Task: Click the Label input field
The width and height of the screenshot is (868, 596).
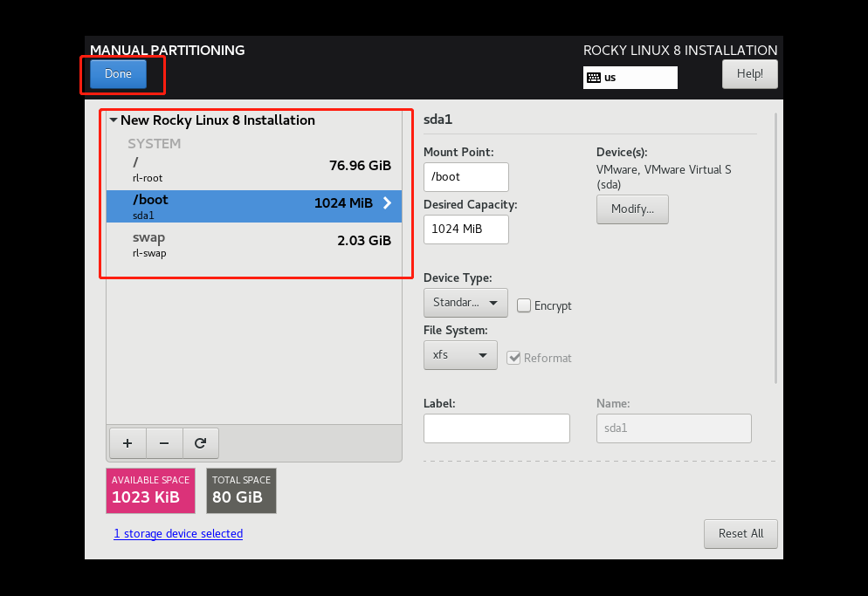Action: [497, 428]
